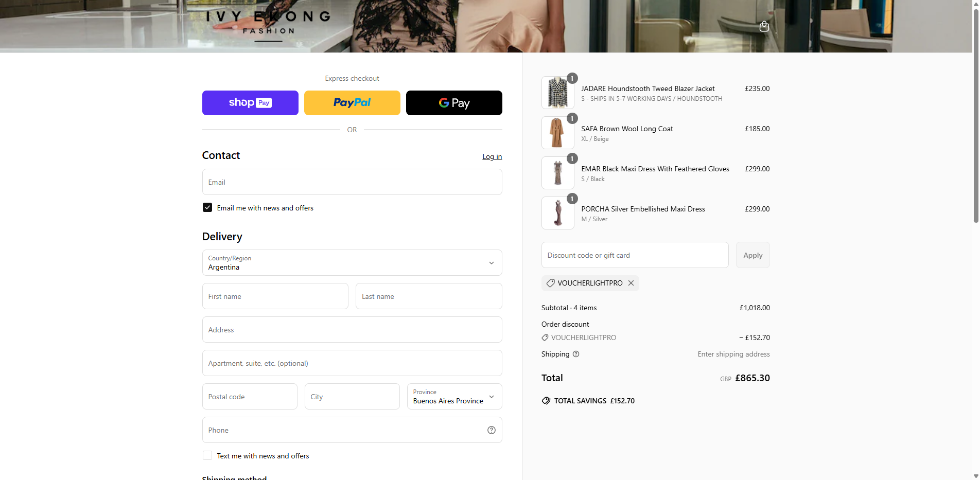
Task: Click the SAFA coat price £185.00
Action: [757, 129]
